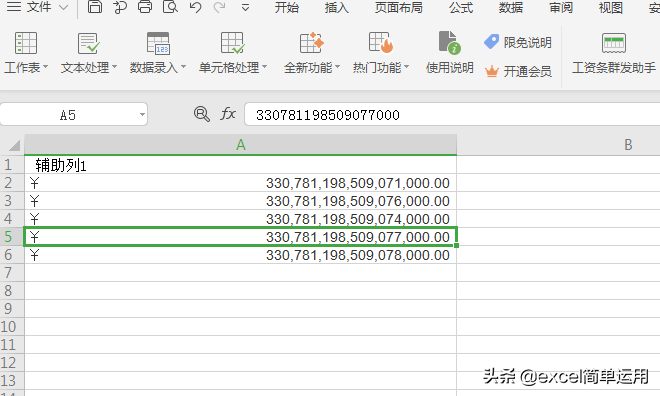This screenshot has height=396, width=660.
Task: Click cell A1 containing 辅助列1
Action: click(240, 165)
